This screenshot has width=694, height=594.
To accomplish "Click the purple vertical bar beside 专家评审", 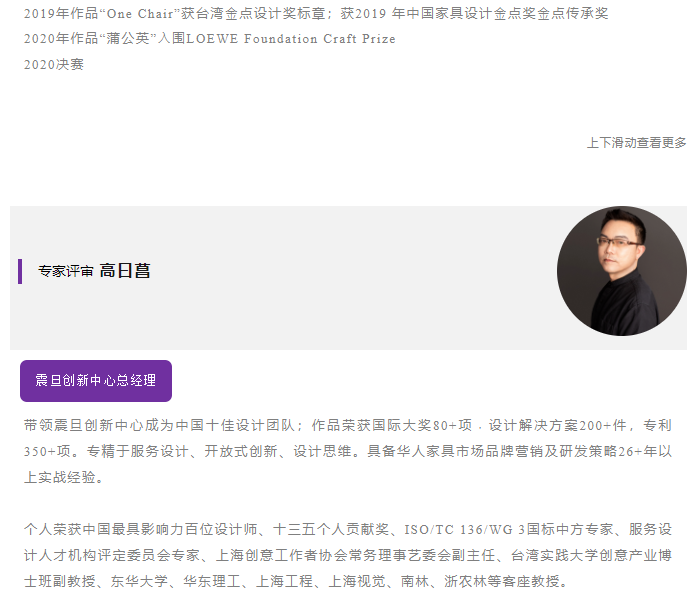I will click(x=20, y=271).
